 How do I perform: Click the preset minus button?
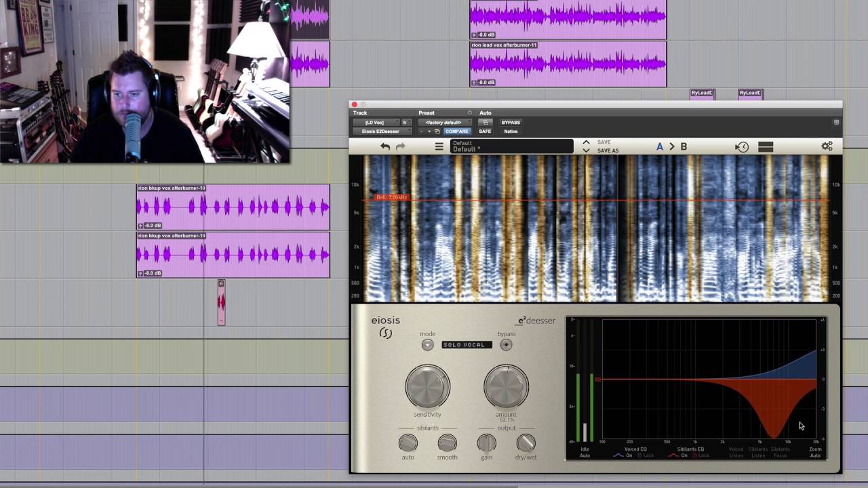421,131
